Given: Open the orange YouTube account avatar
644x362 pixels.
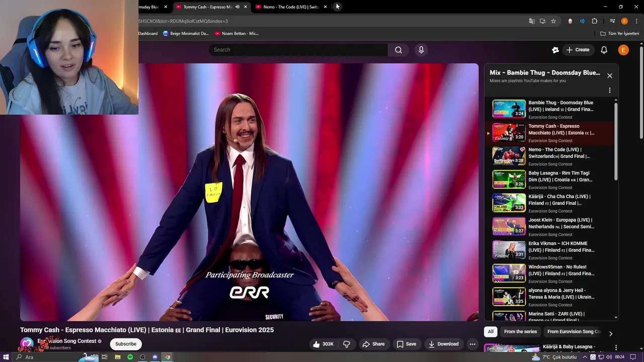Looking at the screenshot, I should pyautogui.click(x=623, y=50).
